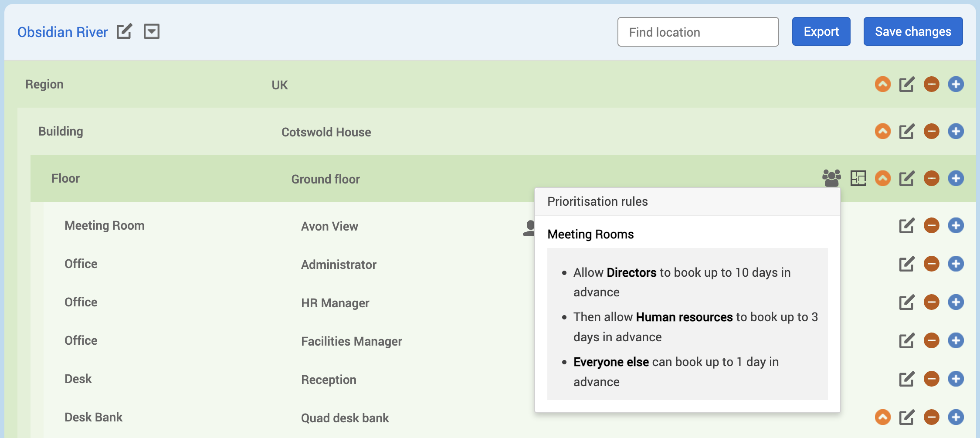Edit the UK region entry
The width and height of the screenshot is (980, 438).
[x=907, y=84]
